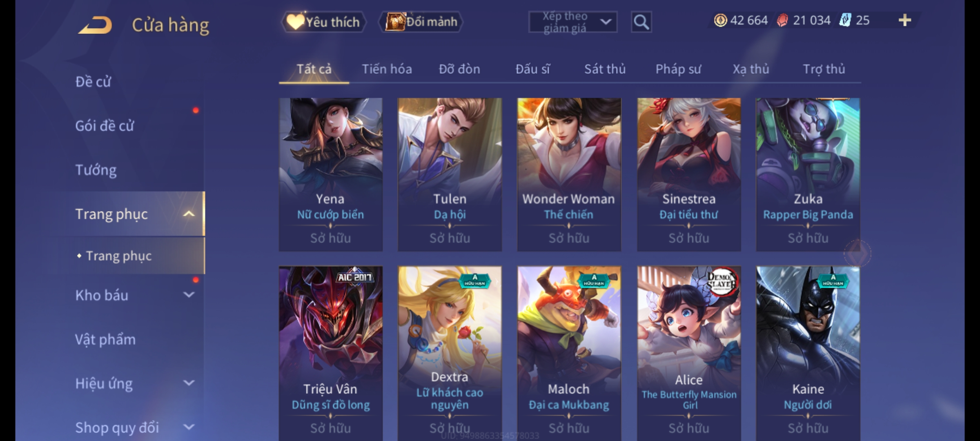Expand the Kho báu sidebar section
The image size is (980, 441).
(189, 295)
